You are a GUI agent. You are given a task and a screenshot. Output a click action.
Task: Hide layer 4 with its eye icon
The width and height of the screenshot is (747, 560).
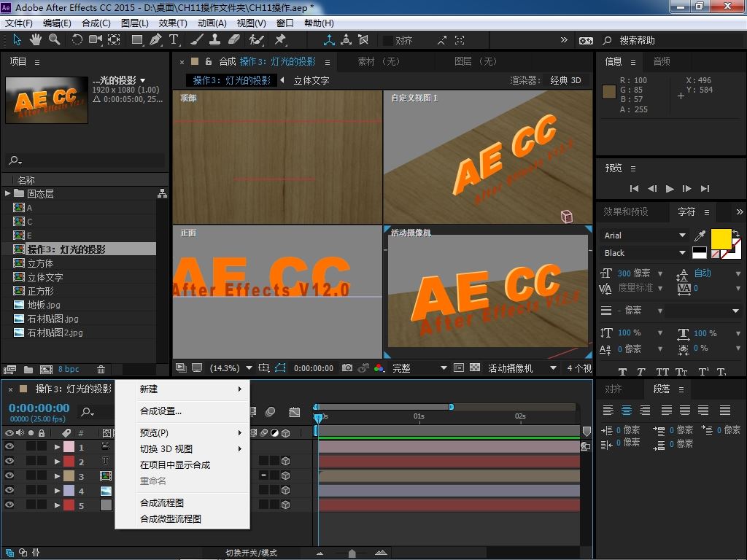(x=9, y=490)
